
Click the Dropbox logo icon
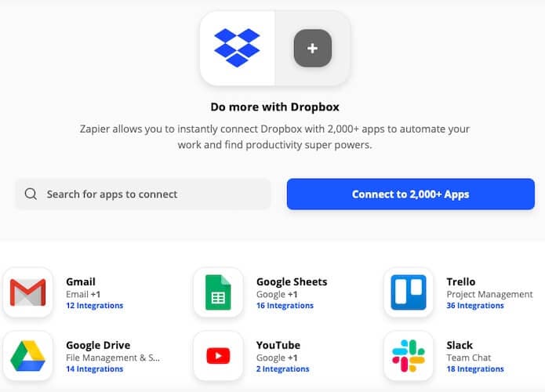click(237, 48)
